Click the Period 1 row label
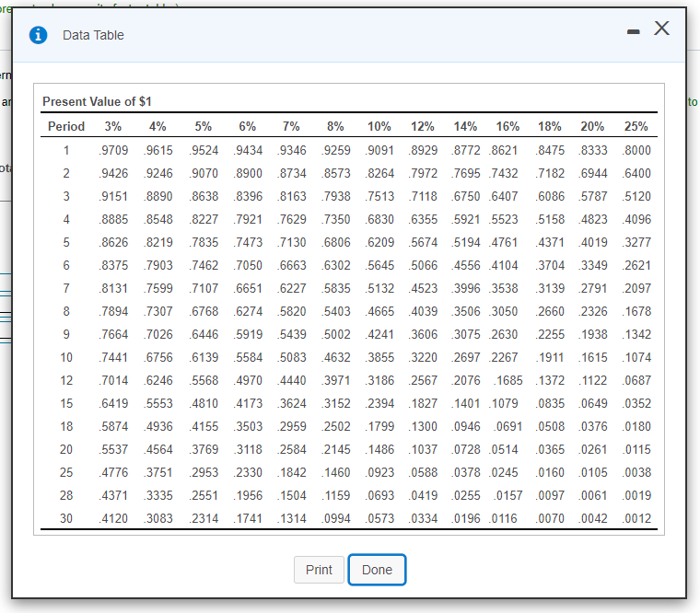Screen dimensions: 700x613 66,150
